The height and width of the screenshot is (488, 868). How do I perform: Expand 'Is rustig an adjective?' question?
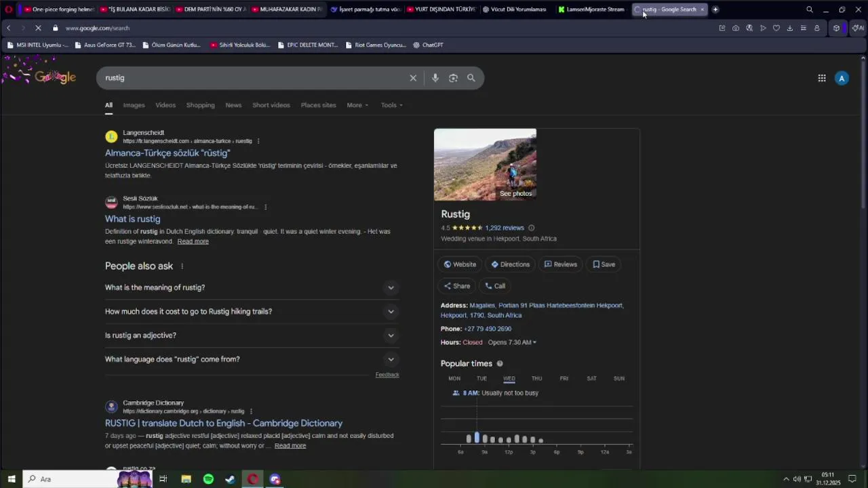click(x=252, y=335)
